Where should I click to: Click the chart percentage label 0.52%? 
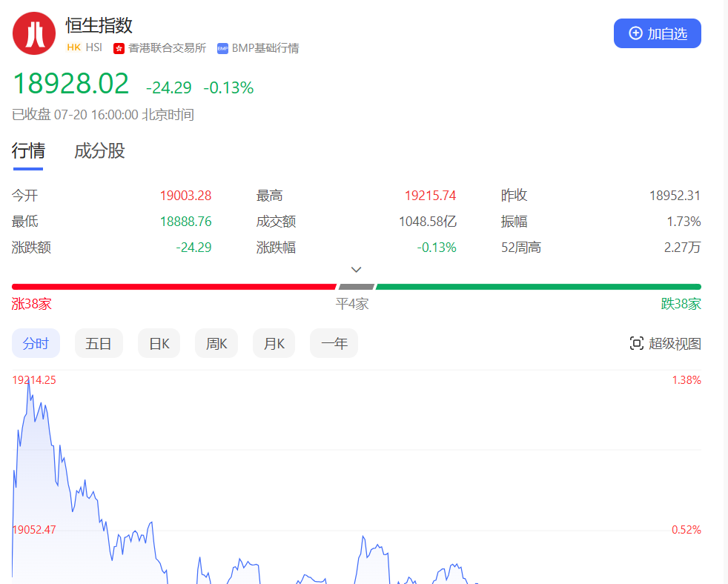tap(686, 530)
